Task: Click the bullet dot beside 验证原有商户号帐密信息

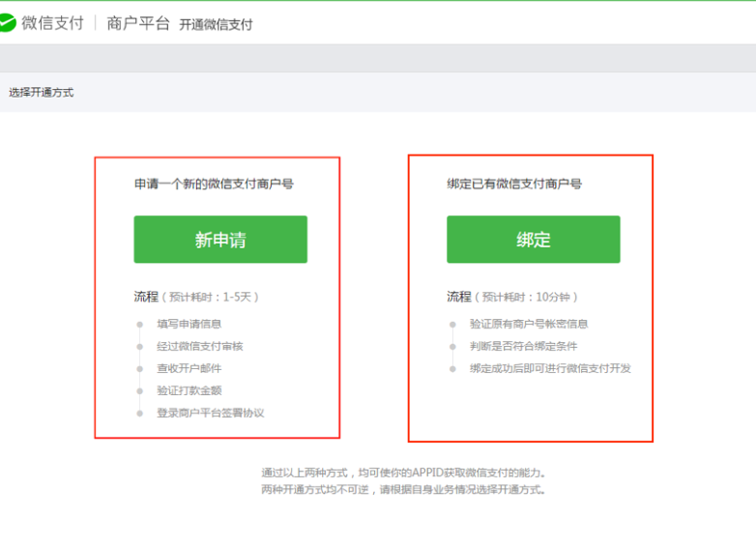Action: (452, 325)
